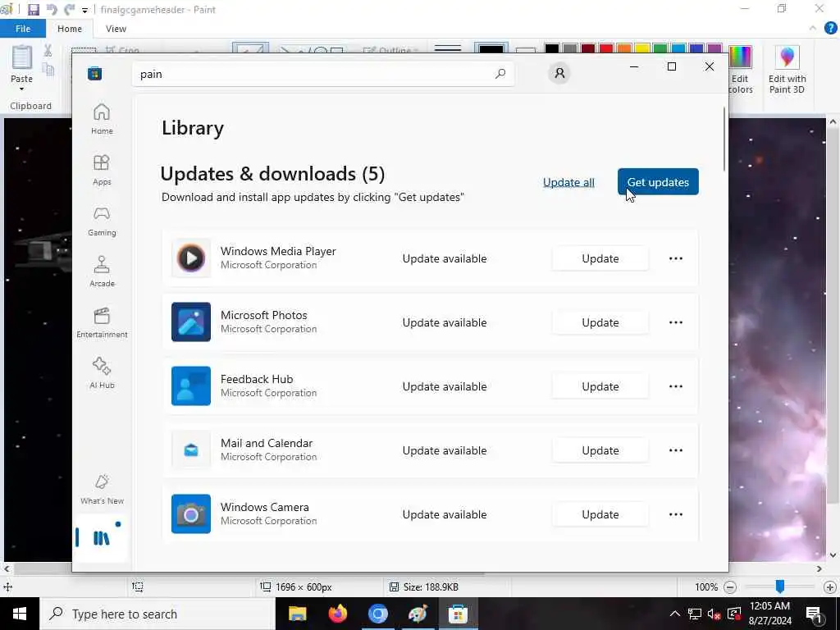The width and height of the screenshot is (840, 630).
Task: Open more options for Feedback Hub
Action: point(676,386)
